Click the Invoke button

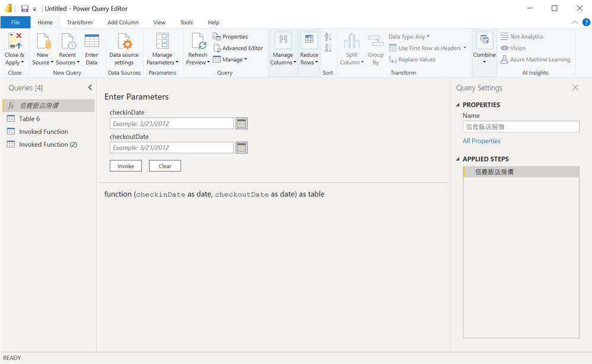click(x=126, y=166)
